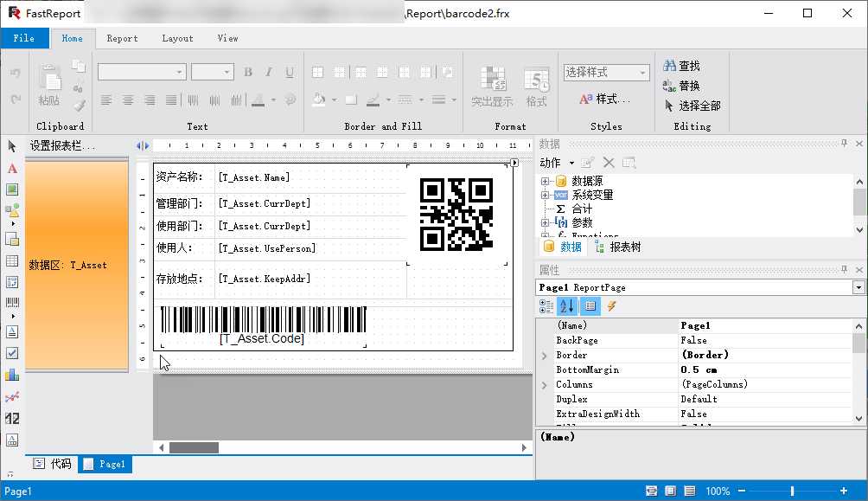
Task: Choose the Matrix object tool
Action: click(x=11, y=281)
